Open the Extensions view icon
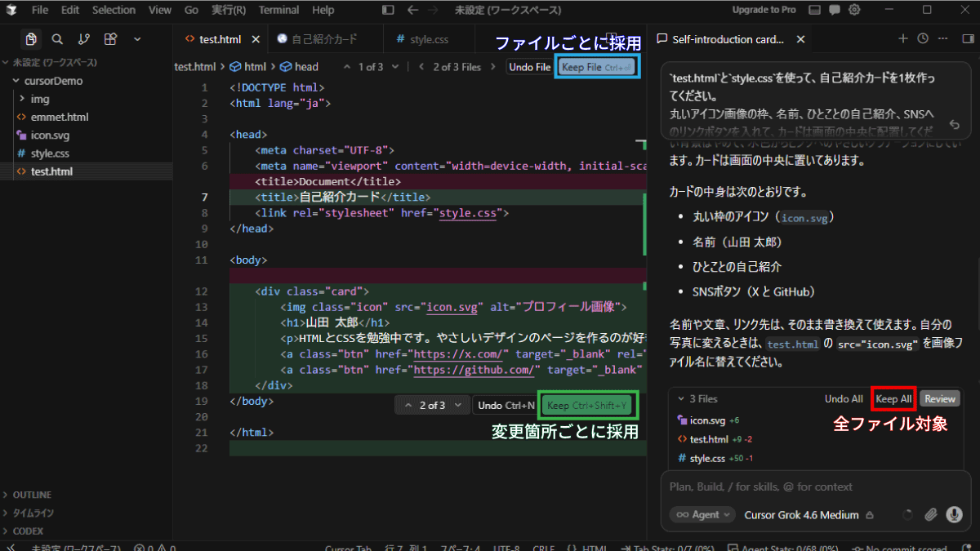Screen dimensions: 980x551 point(110,39)
